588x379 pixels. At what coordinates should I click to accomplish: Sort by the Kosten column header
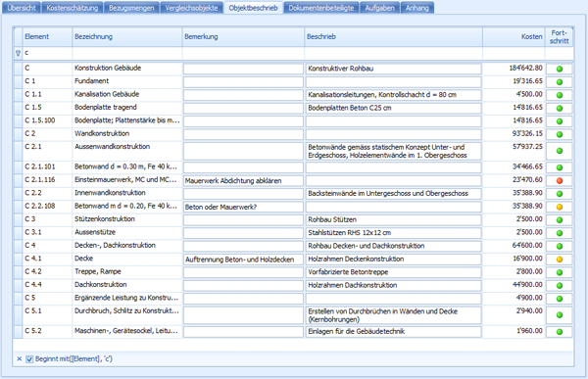[514, 37]
